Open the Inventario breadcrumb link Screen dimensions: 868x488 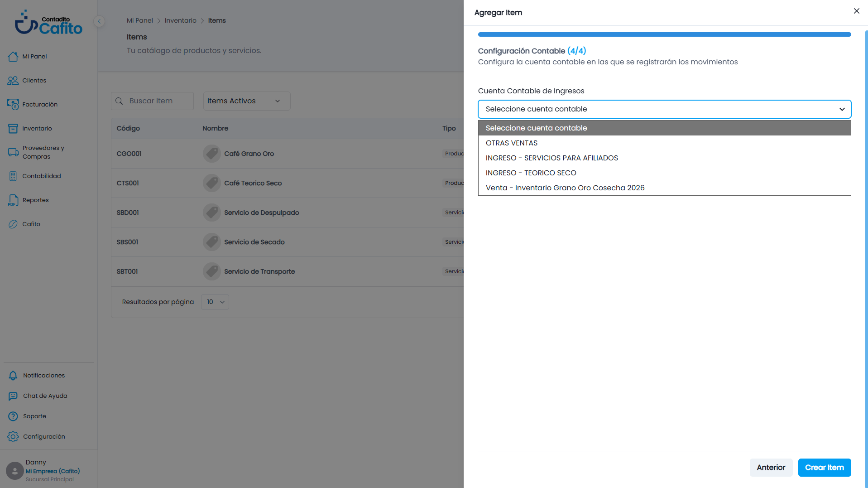coord(180,20)
